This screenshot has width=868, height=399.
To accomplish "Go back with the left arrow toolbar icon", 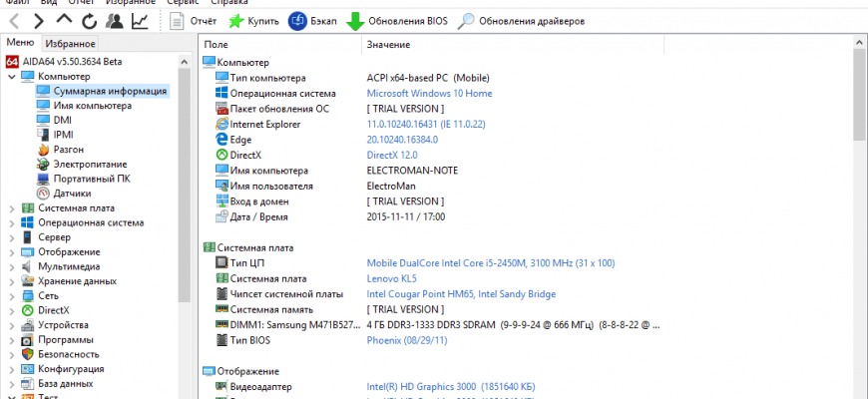I will pyautogui.click(x=14, y=22).
